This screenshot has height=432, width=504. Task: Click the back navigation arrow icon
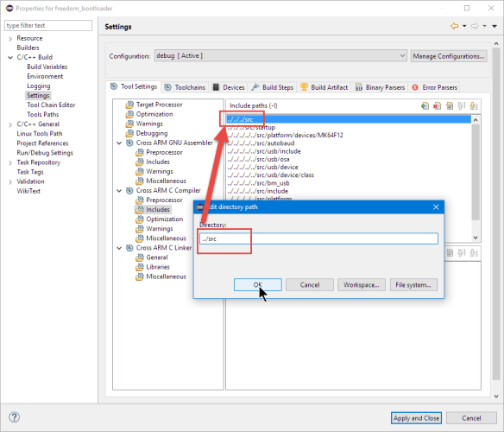tap(454, 26)
